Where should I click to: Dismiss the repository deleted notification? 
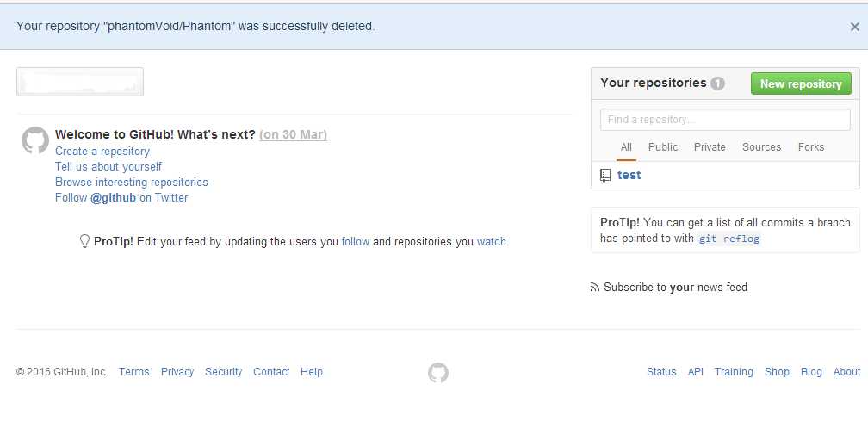pyautogui.click(x=854, y=27)
